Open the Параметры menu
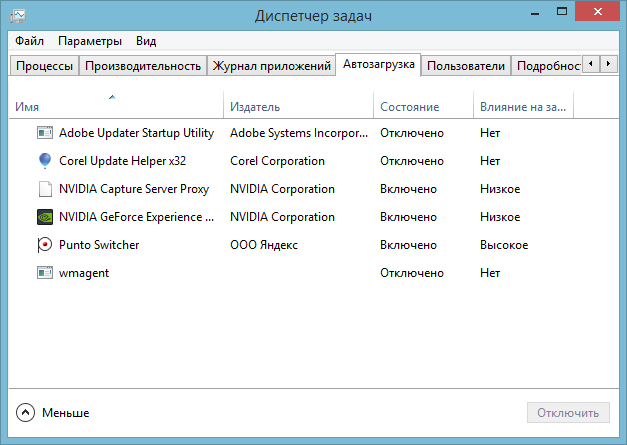Screen dimensions: 627x445 (90, 41)
